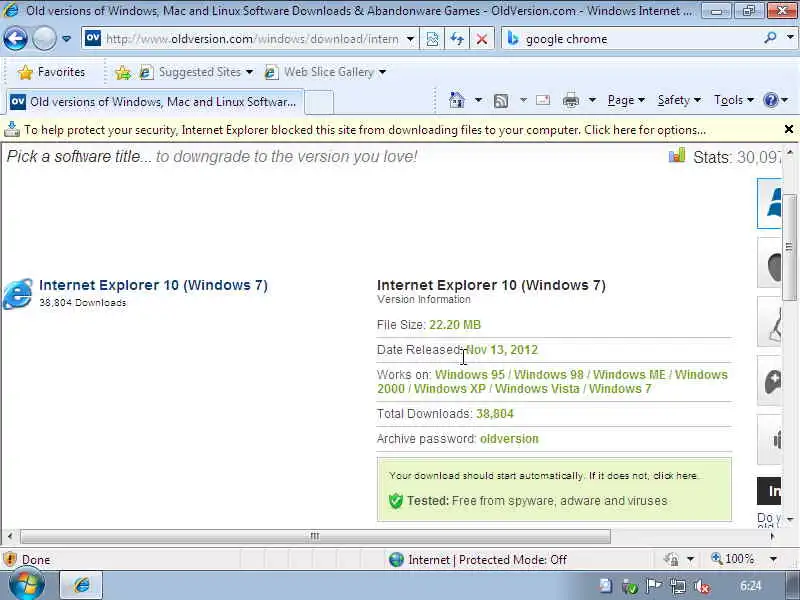Click the Print toolbar icon
This screenshot has width=800, height=600.
tap(571, 101)
